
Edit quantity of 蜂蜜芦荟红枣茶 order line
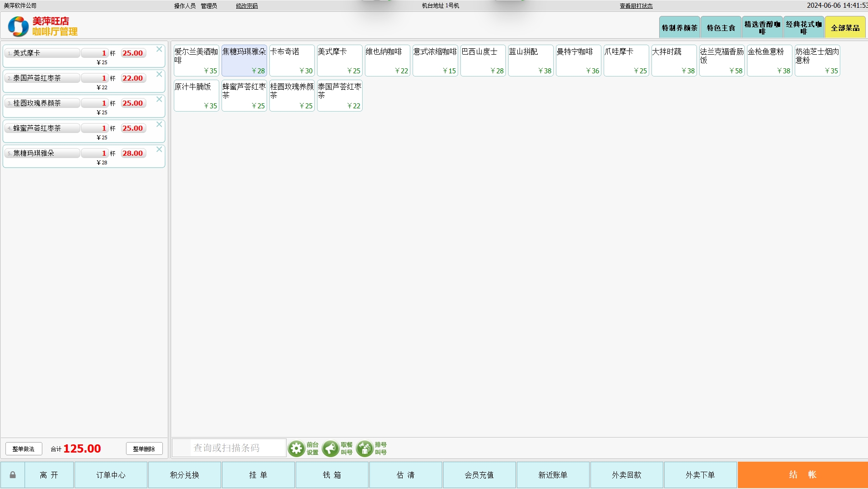click(x=94, y=128)
